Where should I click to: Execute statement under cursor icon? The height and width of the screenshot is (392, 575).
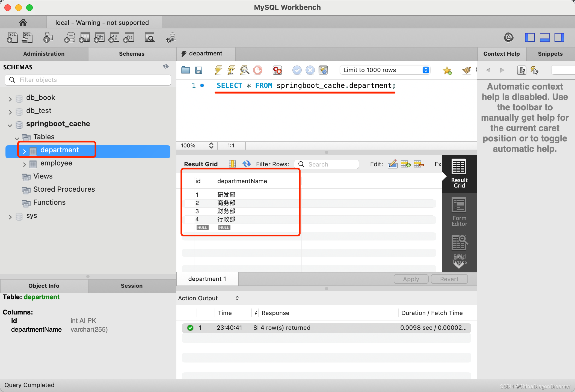pyautogui.click(x=231, y=70)
